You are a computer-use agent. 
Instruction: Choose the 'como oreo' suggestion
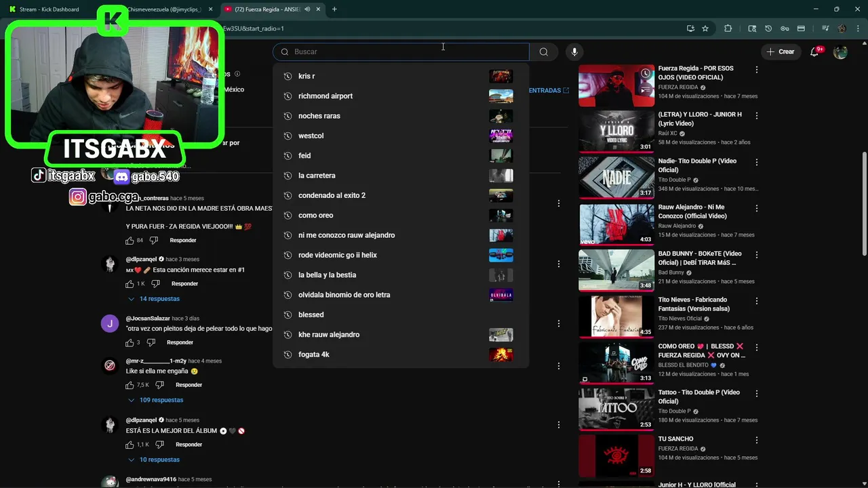pos(401,215)
